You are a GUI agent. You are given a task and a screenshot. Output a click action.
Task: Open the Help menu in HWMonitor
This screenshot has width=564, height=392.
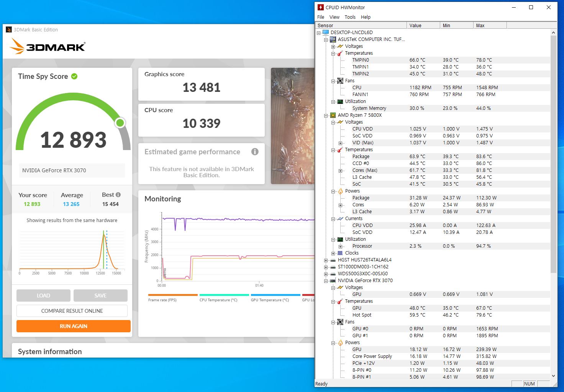[x=366, y=17]
